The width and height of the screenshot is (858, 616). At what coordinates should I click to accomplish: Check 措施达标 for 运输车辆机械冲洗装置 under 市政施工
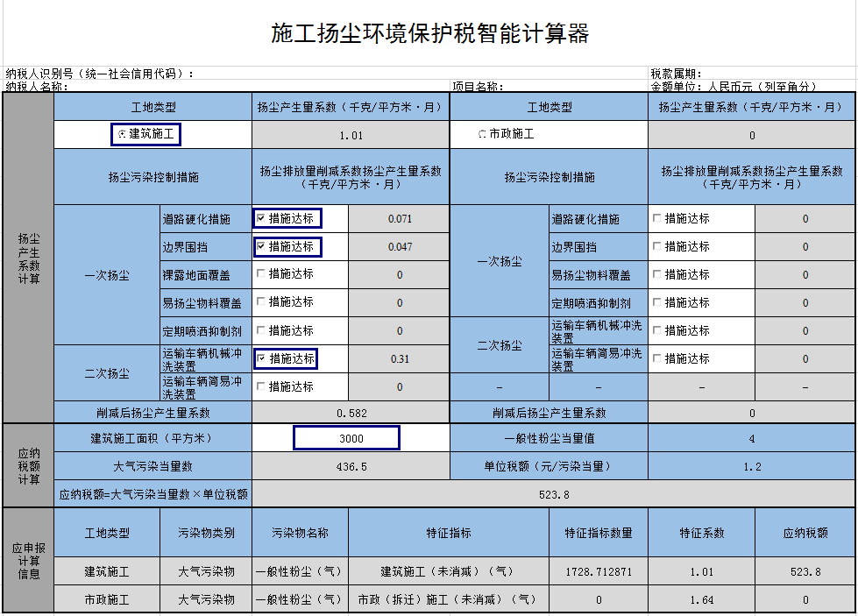[x=656, y=330]
